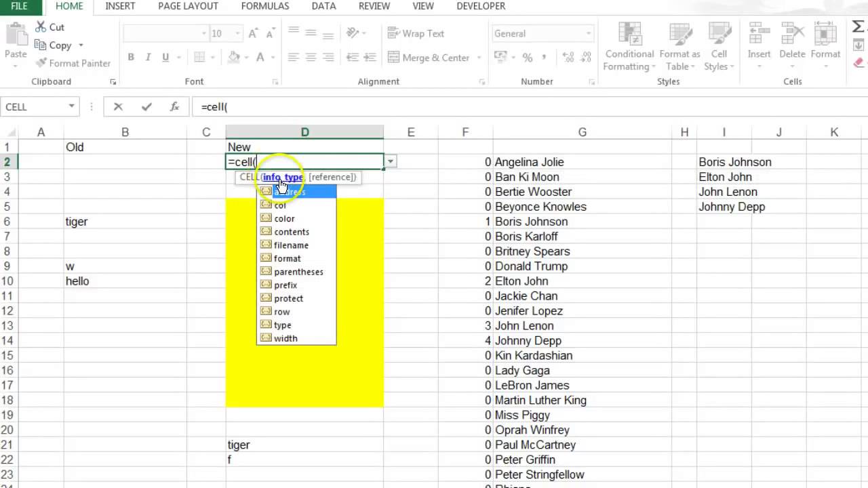Cancel formula entry with X icon

click(118, 106)
